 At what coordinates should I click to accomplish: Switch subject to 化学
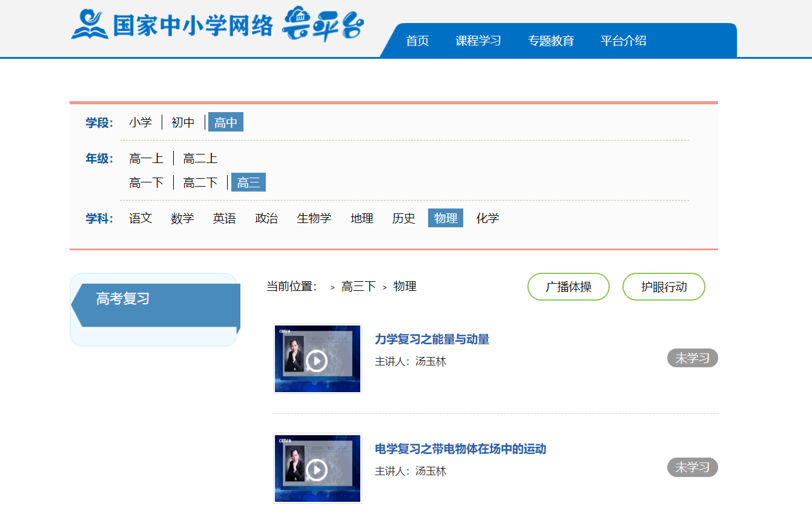coord(487,218)
